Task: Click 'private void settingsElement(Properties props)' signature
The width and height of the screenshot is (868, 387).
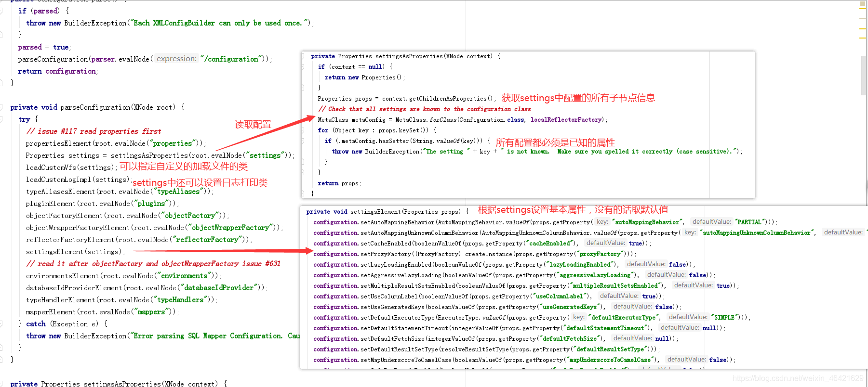Action: 387,212
